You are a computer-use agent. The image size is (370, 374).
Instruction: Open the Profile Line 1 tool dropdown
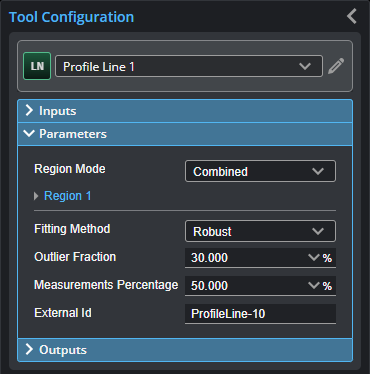click(189, 66)
